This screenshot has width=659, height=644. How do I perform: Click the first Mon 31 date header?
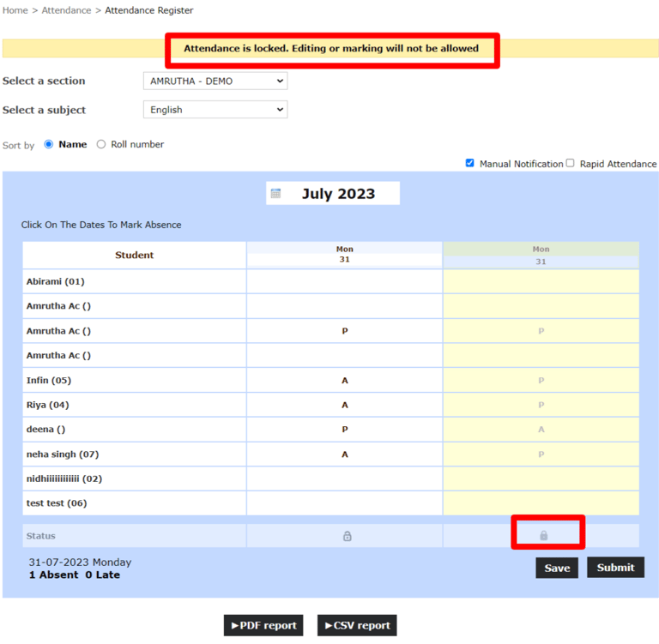pyautogui.click(x=345, y=255)
